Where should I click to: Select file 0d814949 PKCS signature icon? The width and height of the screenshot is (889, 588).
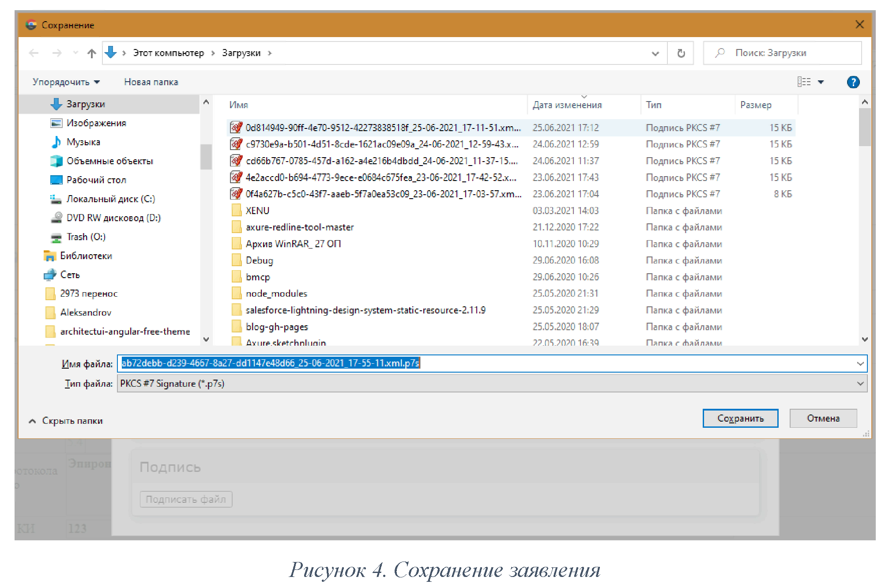(x=237, y=128)
